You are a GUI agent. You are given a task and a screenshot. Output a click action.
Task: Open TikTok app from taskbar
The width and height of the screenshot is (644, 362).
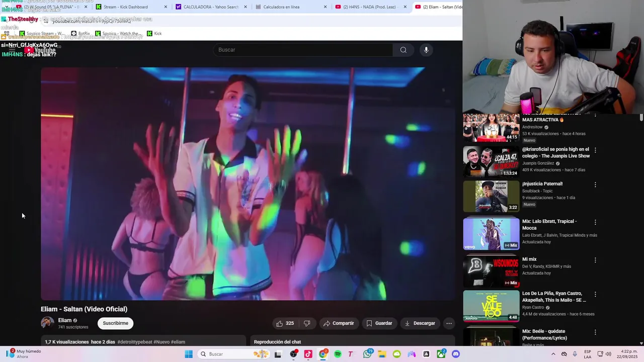click(x=308, y=354)
